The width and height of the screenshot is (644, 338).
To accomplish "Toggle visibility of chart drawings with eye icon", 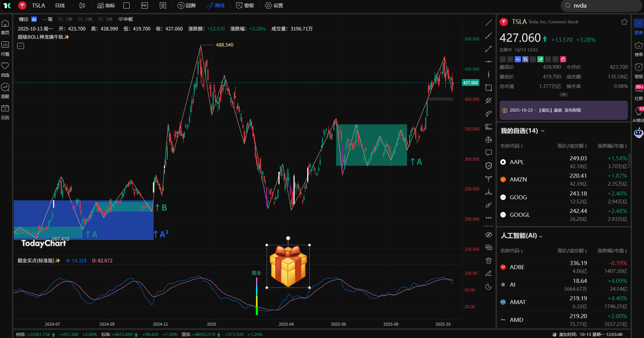I will click(489, 234).
